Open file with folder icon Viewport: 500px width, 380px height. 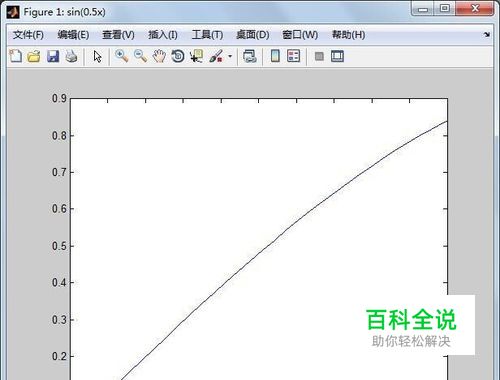[34, 56]
